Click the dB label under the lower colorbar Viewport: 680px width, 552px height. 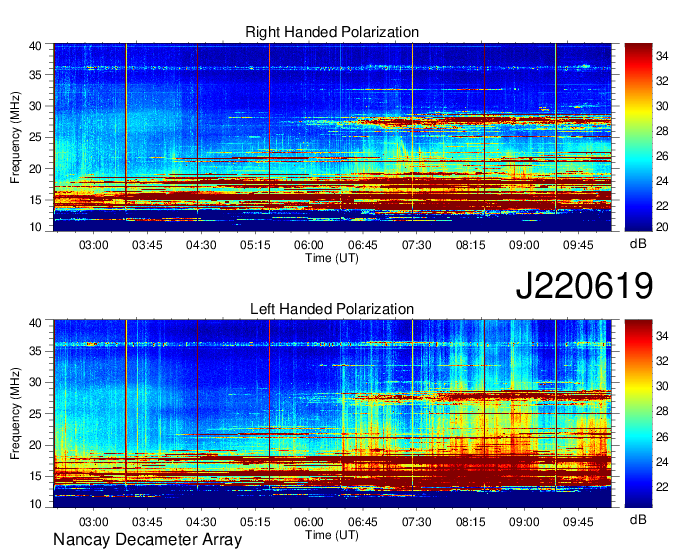pyautogui.click(x=638, y=519)
